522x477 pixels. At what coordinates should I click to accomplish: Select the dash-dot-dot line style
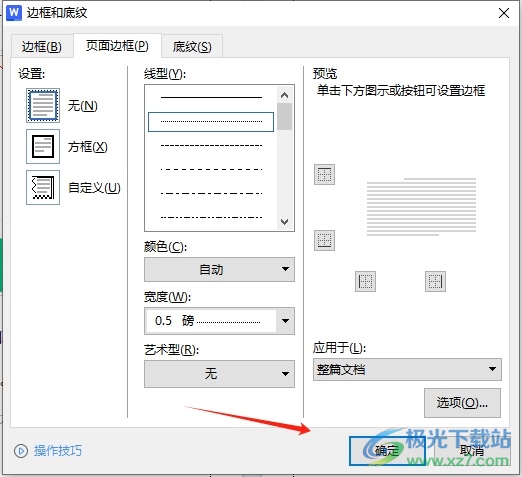(211, 218)
